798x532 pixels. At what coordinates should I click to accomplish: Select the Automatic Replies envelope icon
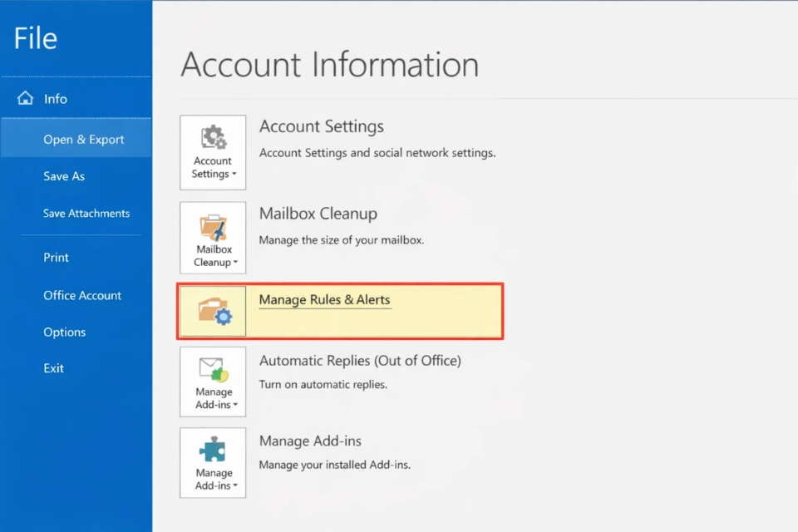click(x=213, y=370)
